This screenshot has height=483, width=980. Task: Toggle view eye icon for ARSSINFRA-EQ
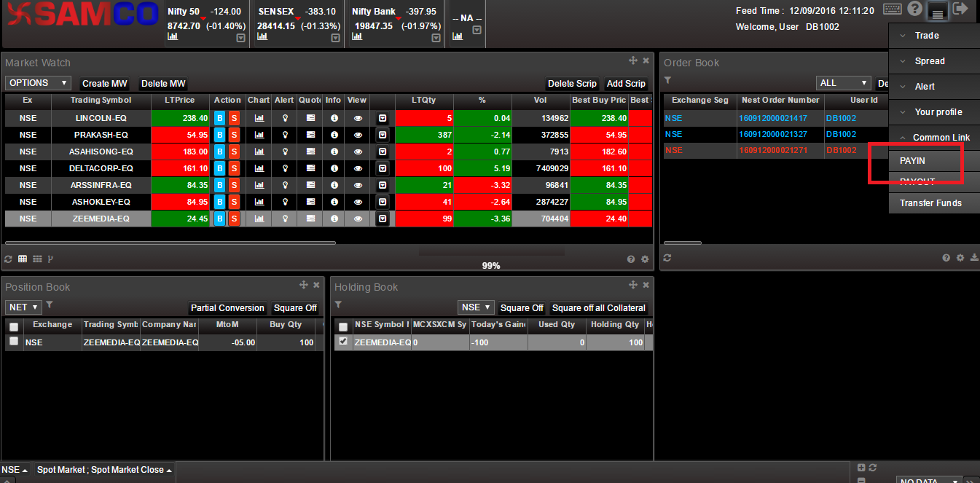click(x=358, y=185)
